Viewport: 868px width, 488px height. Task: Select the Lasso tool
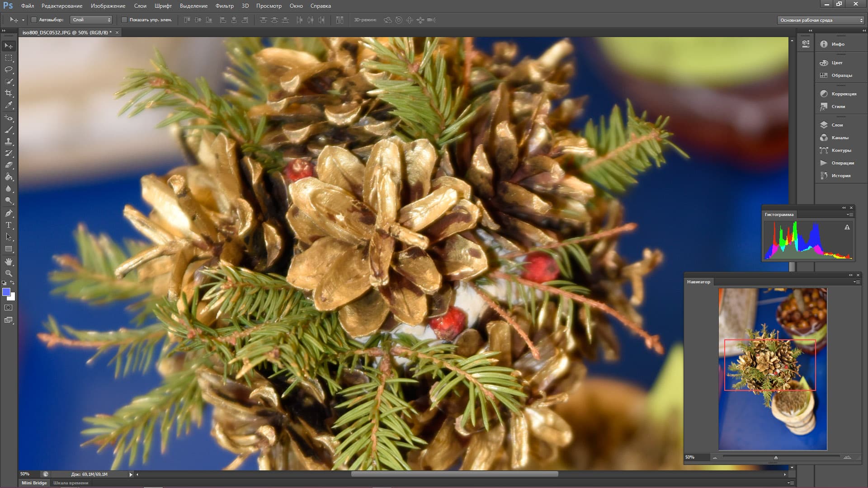tap(9, 70)
